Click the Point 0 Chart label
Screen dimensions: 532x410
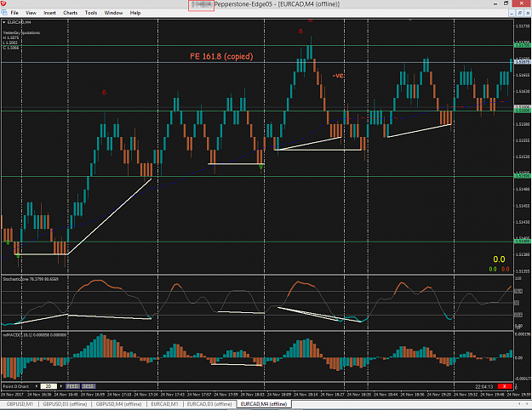[16, 386]
